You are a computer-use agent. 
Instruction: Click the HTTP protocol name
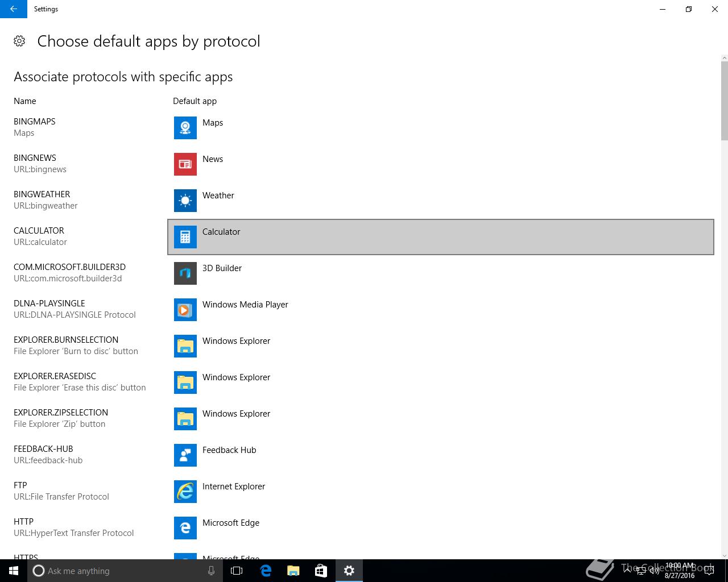tap(24, 522)
